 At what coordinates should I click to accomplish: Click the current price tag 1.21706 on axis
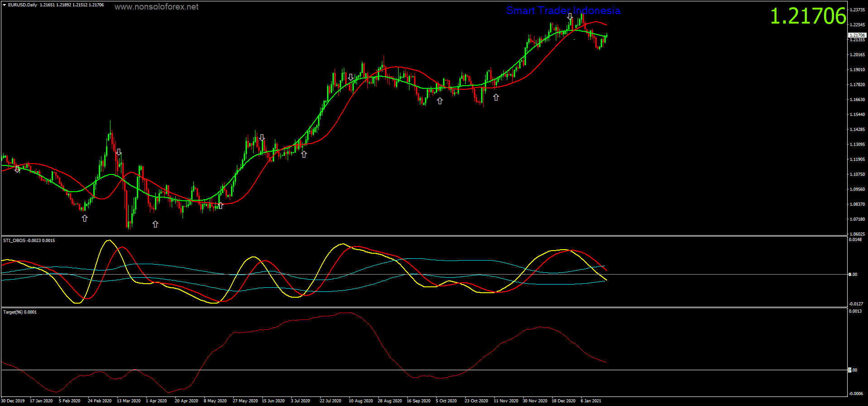point(857,35)
